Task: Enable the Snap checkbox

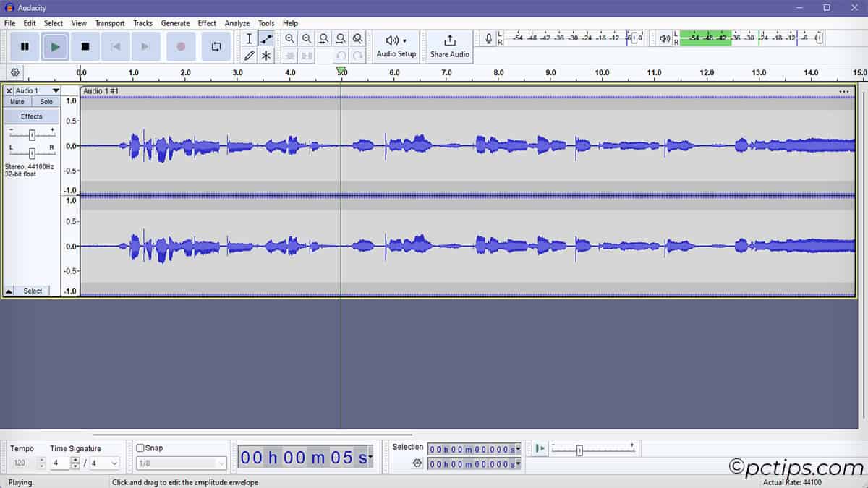Action: click(x=140, y=448)
